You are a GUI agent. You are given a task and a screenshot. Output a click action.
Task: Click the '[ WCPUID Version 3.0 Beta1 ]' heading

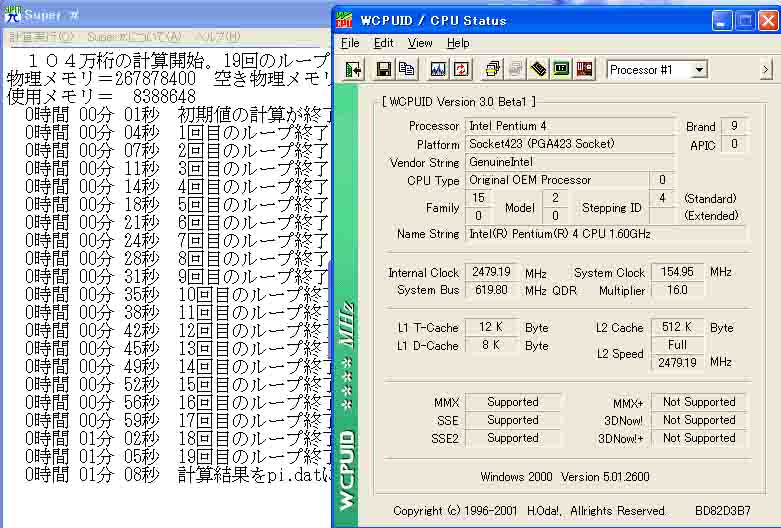(459, 102)
